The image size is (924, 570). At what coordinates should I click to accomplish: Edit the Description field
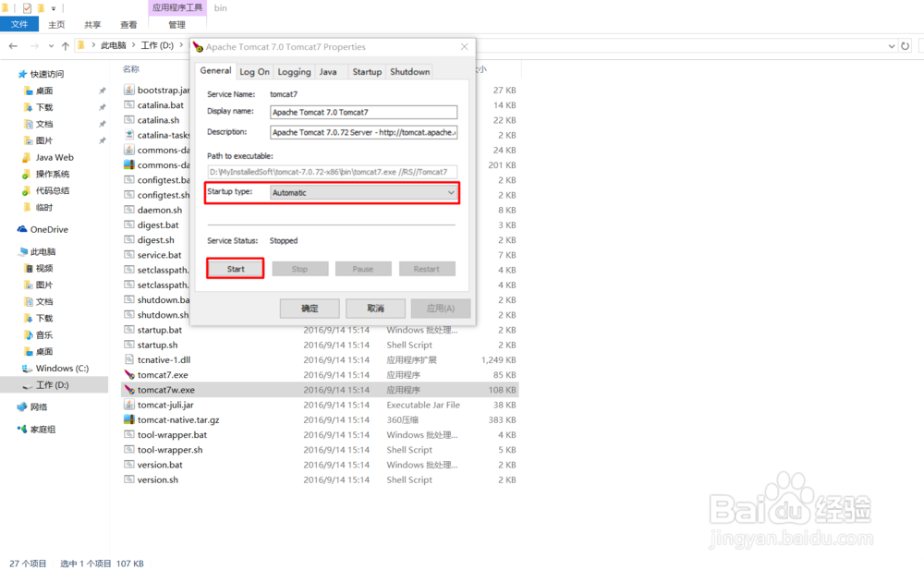coord(363,132)
